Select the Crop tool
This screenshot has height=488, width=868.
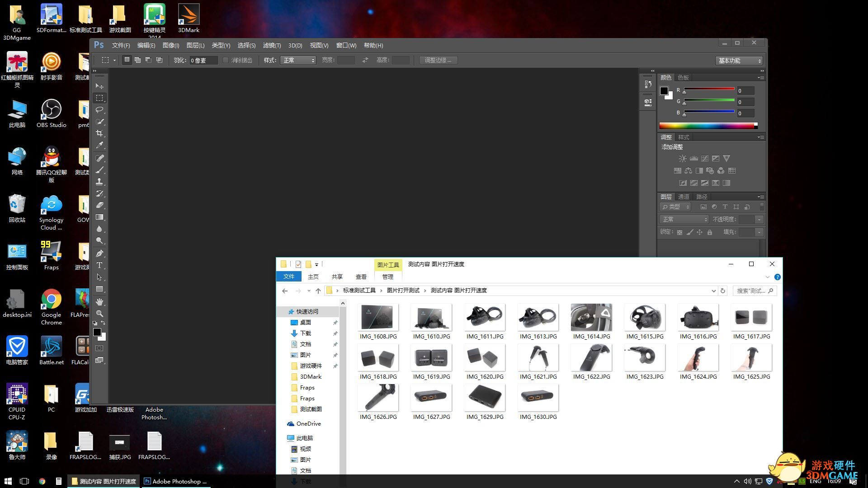[x=99, y=133]
